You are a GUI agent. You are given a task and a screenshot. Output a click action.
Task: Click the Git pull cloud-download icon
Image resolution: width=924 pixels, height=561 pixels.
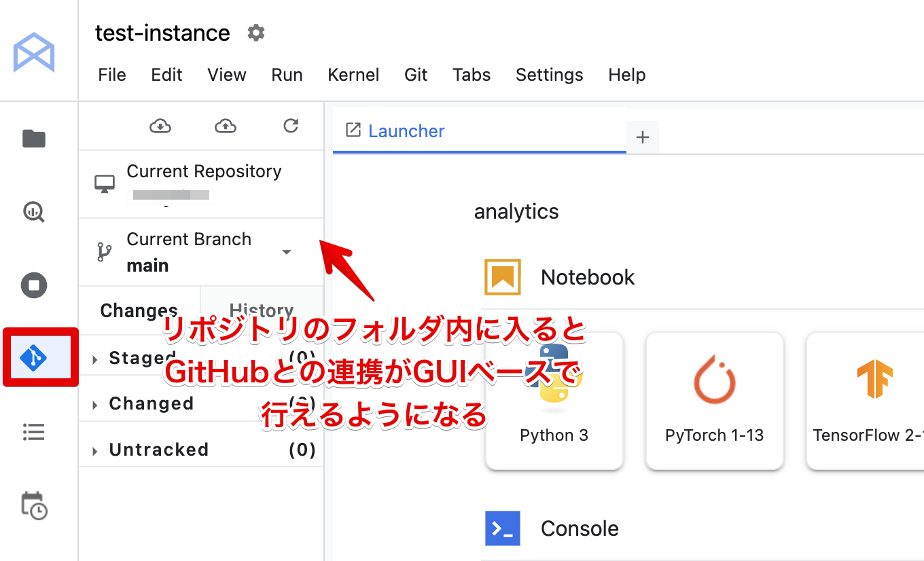pos(160,126)
